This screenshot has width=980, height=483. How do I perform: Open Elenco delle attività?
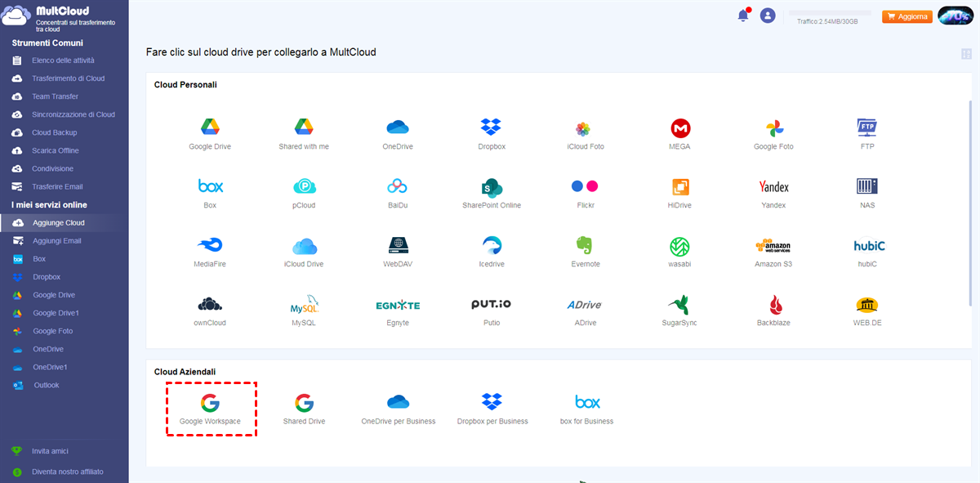[65, 60]
